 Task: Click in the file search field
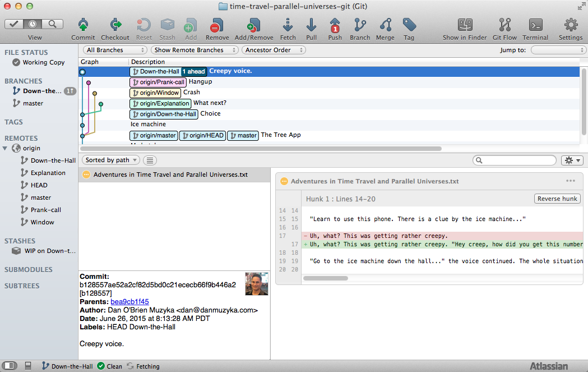(515, 160)
